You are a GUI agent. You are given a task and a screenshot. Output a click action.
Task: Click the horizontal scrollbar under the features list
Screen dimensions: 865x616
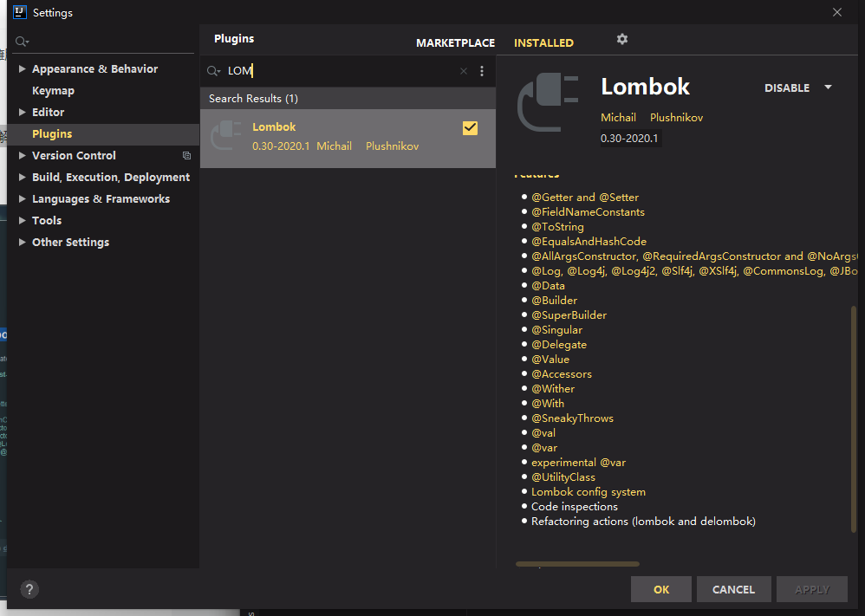click(x=577, y=563)
